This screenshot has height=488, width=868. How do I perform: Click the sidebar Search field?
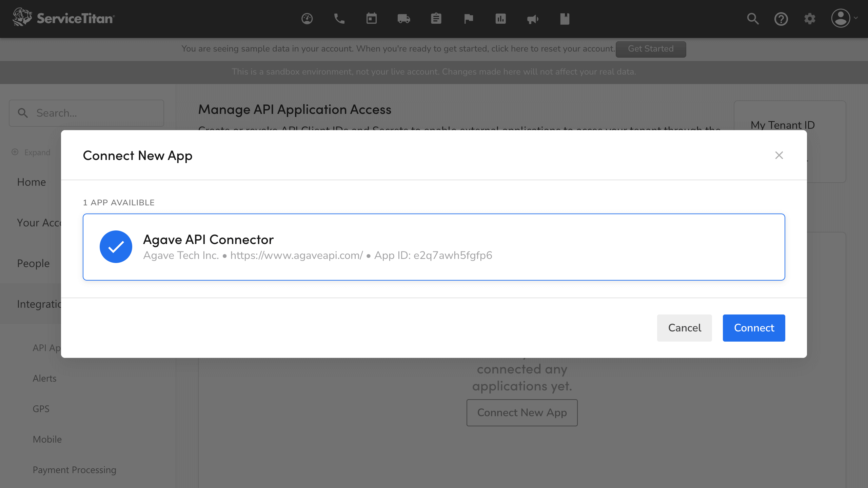click(x=86, y=113)
